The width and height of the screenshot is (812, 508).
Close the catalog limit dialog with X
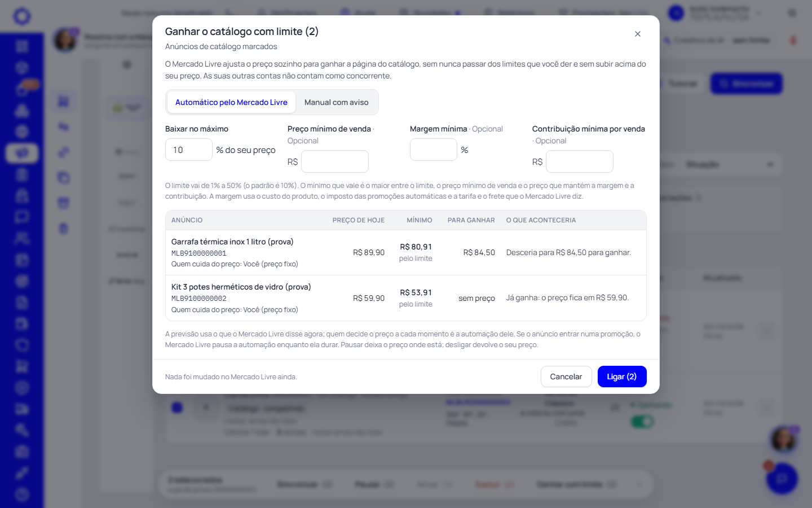(638, 34)
